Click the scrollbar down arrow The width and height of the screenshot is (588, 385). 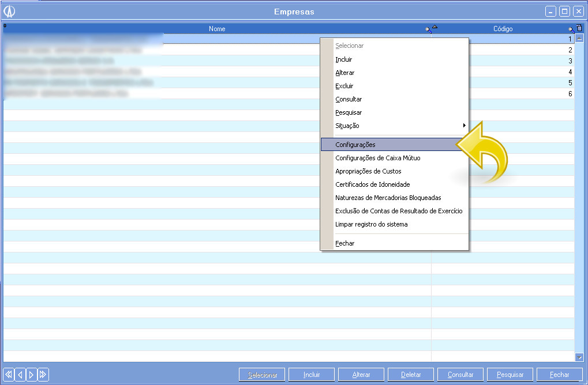point(579,357)
